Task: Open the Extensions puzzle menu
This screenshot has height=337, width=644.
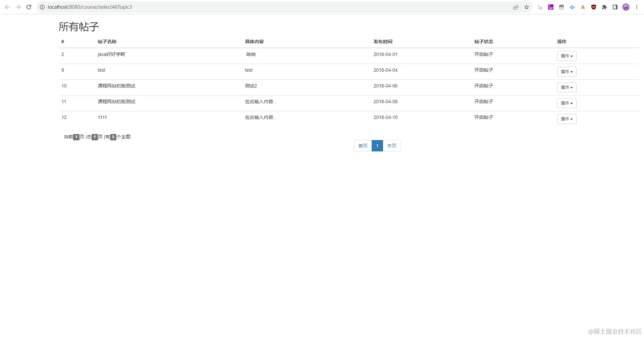Action: coord(604,7)
